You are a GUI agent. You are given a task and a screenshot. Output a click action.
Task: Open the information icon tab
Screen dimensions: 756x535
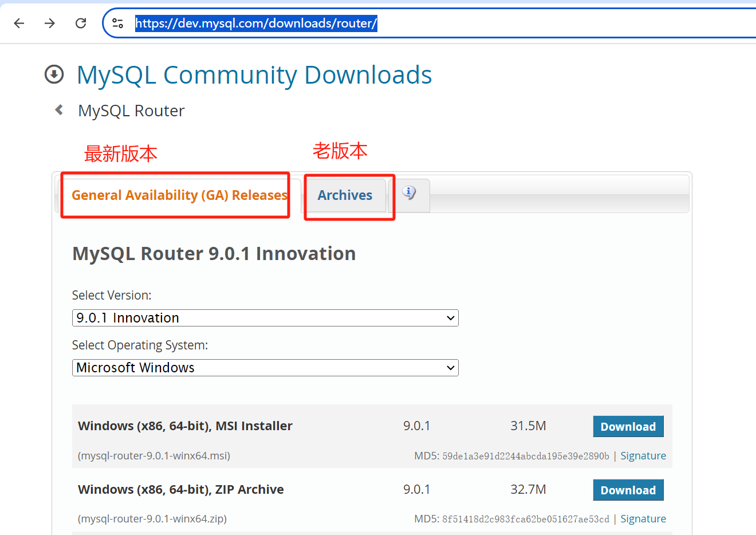pos(409,192)
